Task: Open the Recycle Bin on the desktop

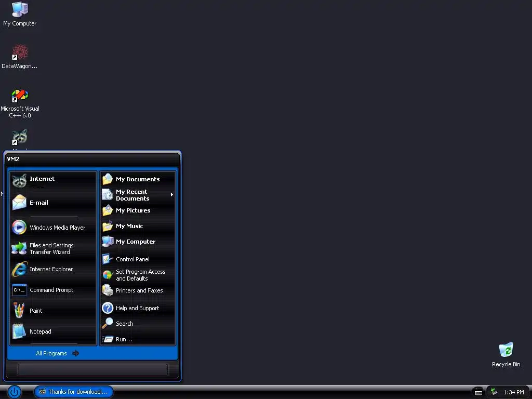Action: click(x=506, y=354)
